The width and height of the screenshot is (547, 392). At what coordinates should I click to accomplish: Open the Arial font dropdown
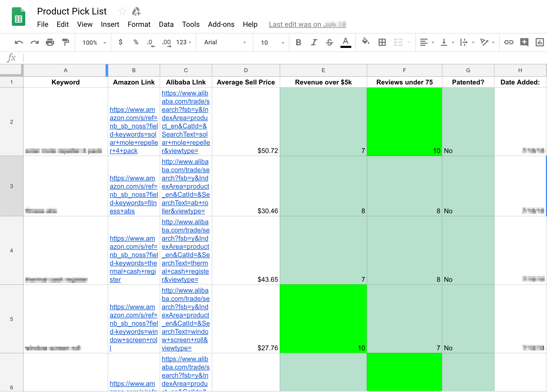[x=225, y=42]
